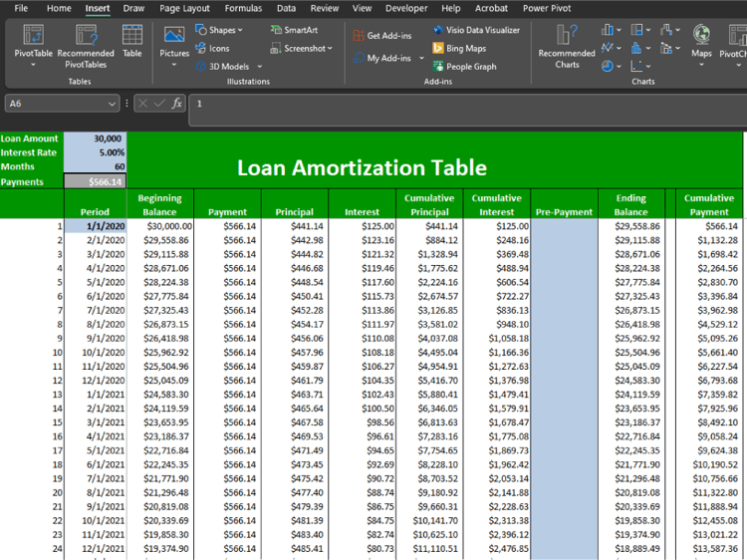Viewport: 747px width, 560px height.
Task: Switch to the Data tab
Action: 286,8
